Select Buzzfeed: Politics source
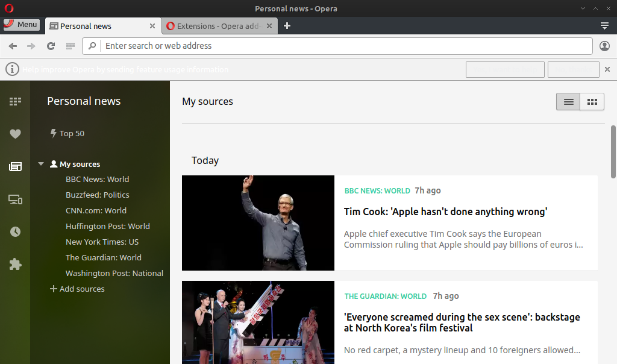The image size is (617, 364). pyautogui.click(x=97, y=195)
